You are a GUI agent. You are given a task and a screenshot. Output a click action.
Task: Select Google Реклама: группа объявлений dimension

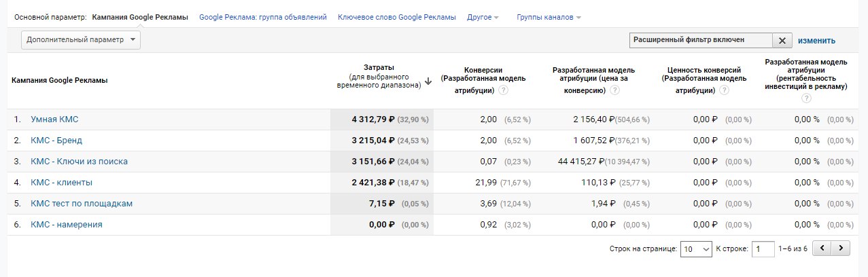(263, 17)
